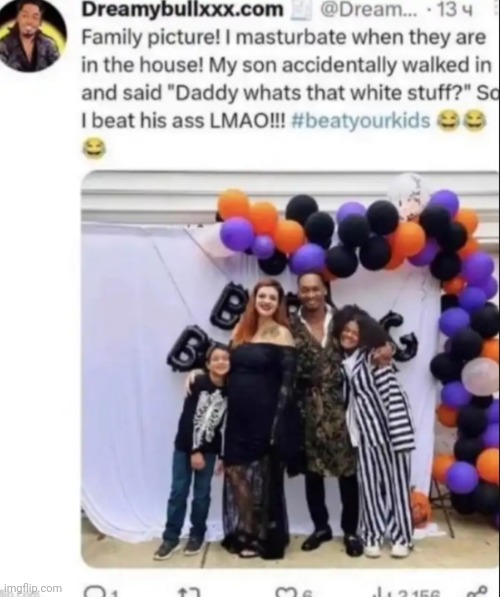This screenshot has height=597, width=500.
Task: Click the reply count number 1
Action: (114, 593)
